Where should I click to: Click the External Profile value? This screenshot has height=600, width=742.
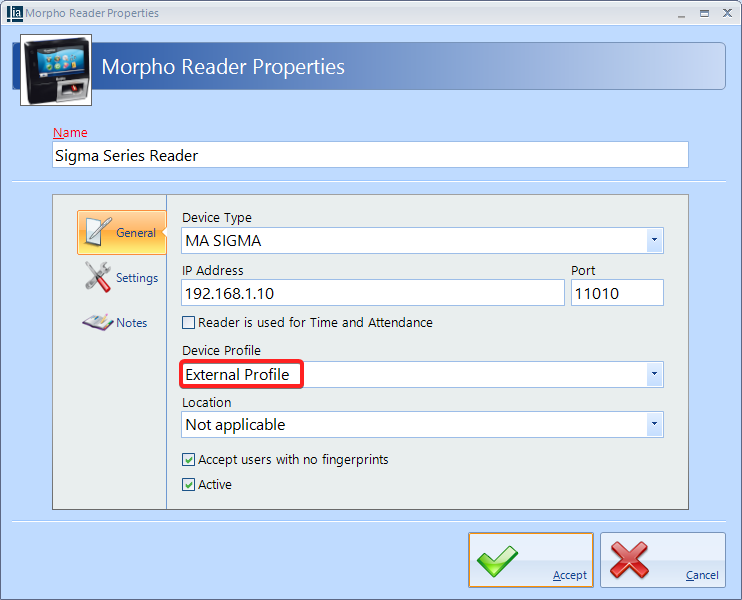[x=237, y=375]
